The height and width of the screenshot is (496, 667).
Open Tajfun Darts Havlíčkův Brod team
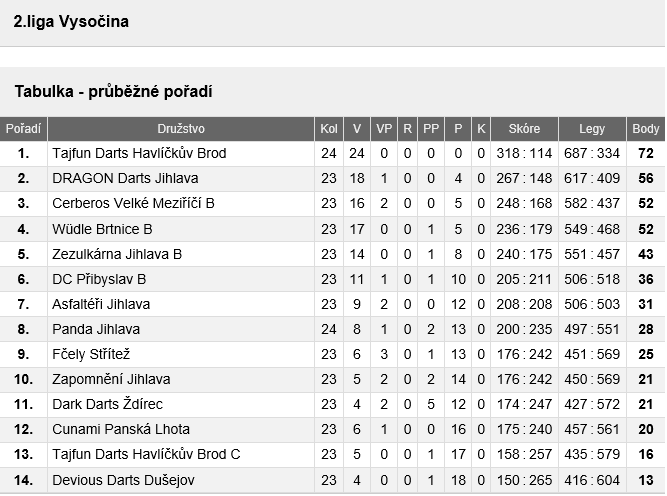tap(139, 154)
